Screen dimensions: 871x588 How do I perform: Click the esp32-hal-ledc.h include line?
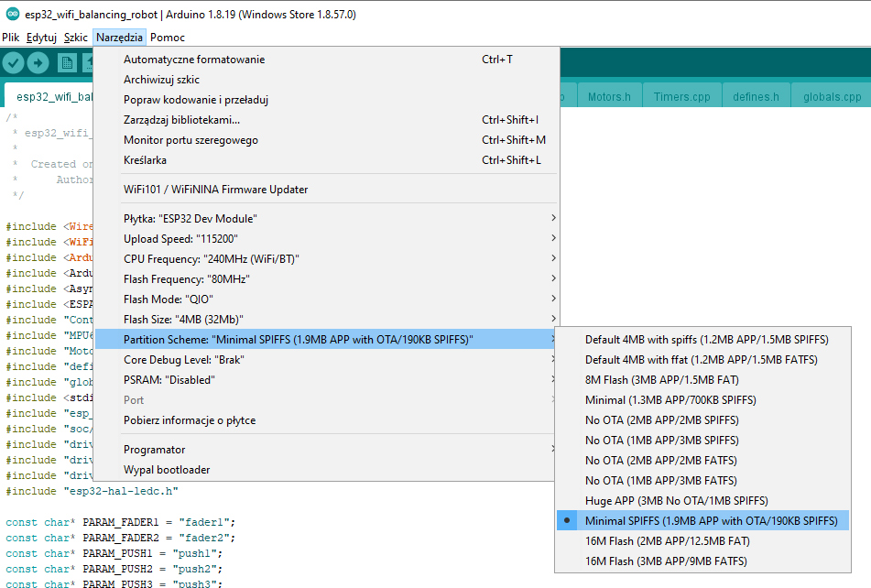click(93, 492)
